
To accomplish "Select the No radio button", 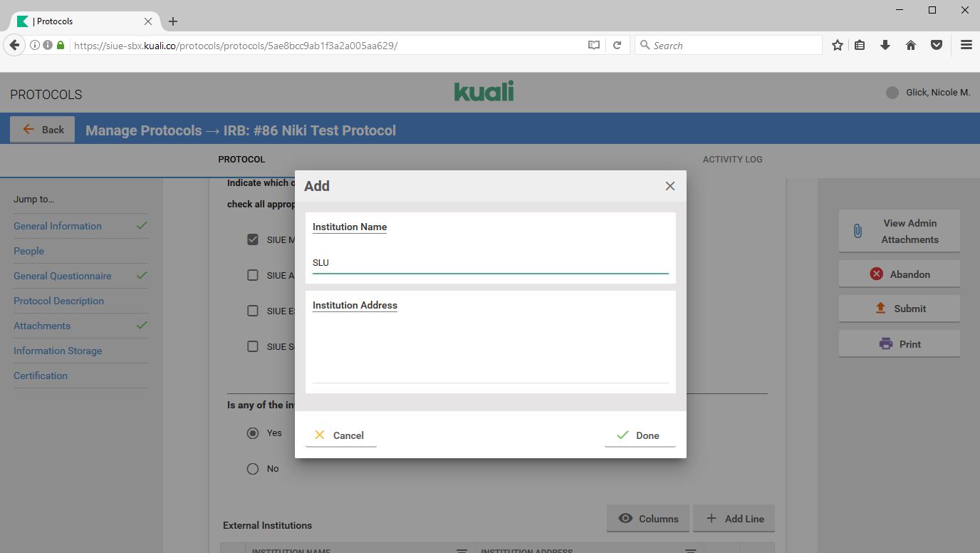I will pos(253,469).
